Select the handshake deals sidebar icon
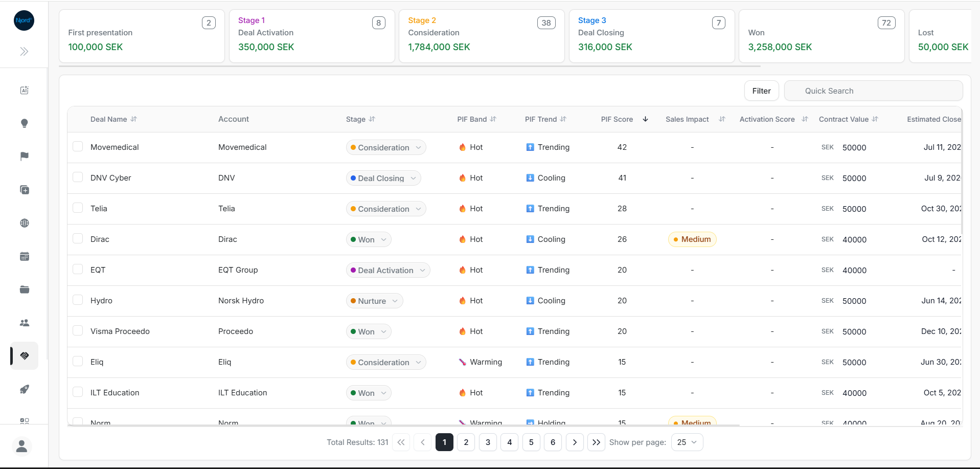This screenshot has height=469, width=980. pyautogui.click(x=24, y=355)
